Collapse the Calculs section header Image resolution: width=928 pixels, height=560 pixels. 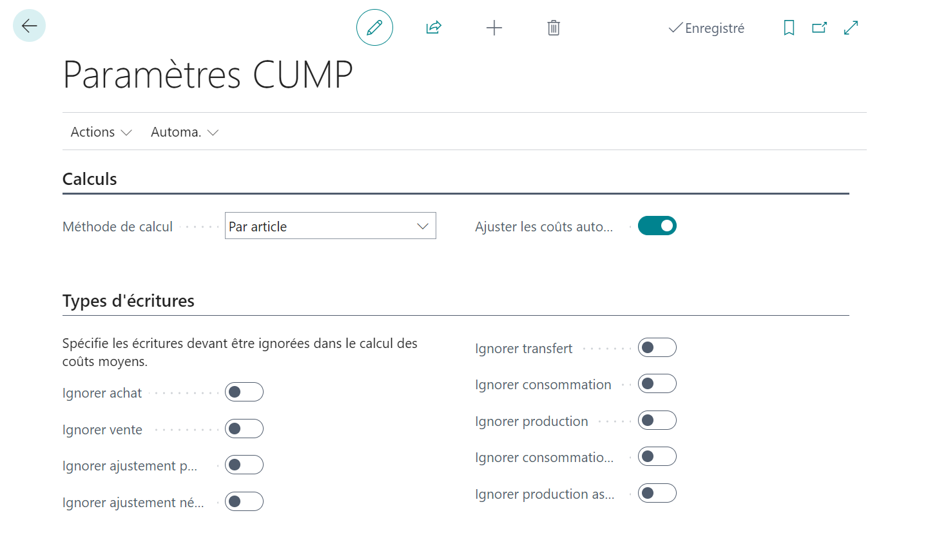(90, 179)
